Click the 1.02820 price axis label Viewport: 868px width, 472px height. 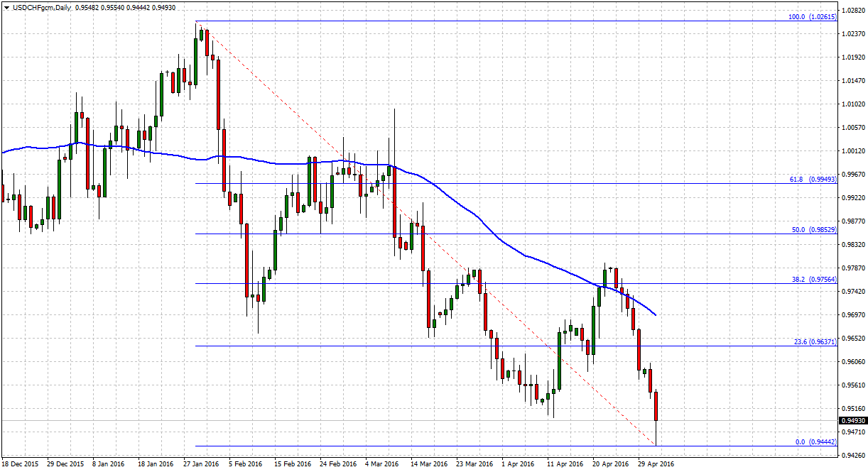[852, 11]
